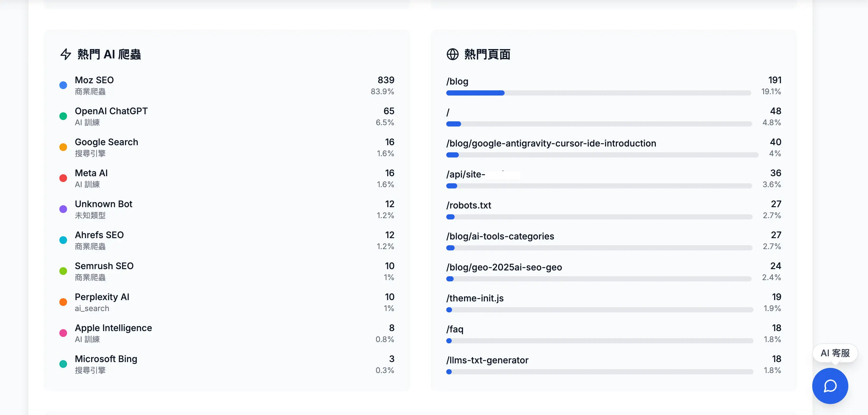Click the pink dot next to Apple Intelligence

[x=63, y=333]
